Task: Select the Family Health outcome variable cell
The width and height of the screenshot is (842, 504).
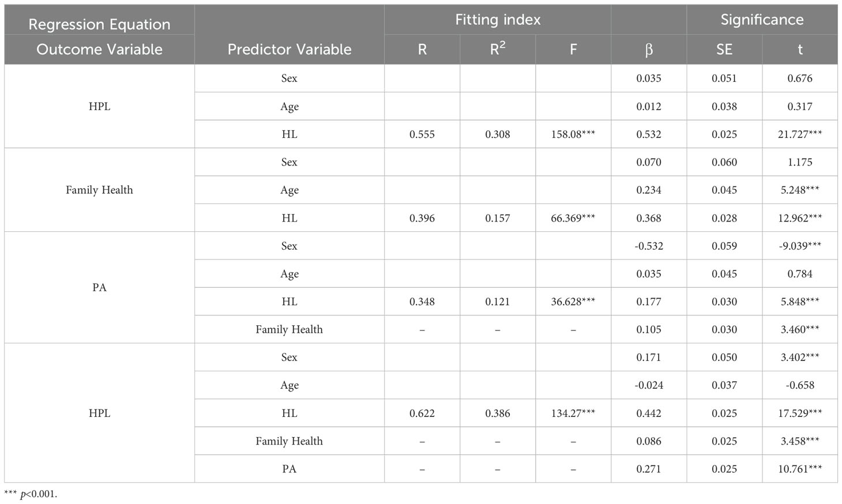Action: 99,190
